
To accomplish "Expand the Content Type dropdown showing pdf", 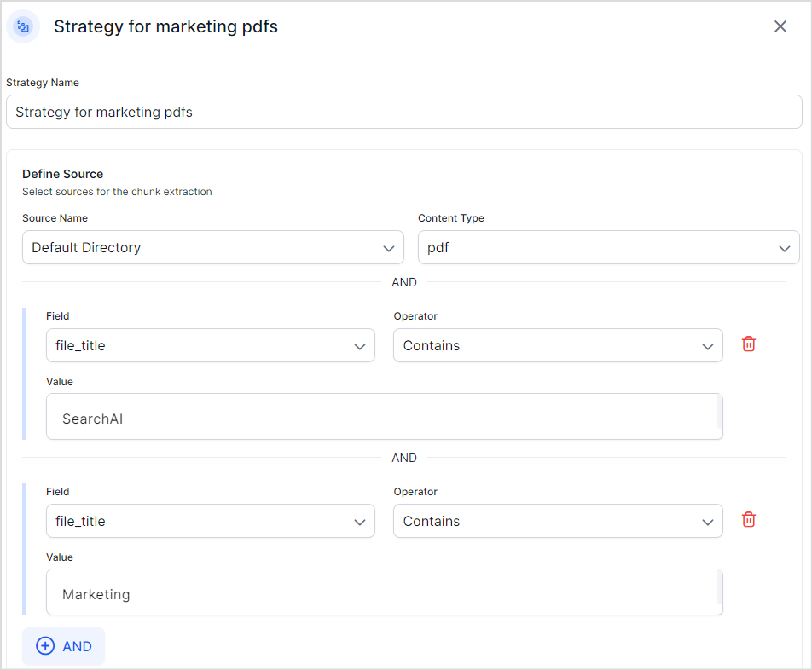I will tap(608, 247).
